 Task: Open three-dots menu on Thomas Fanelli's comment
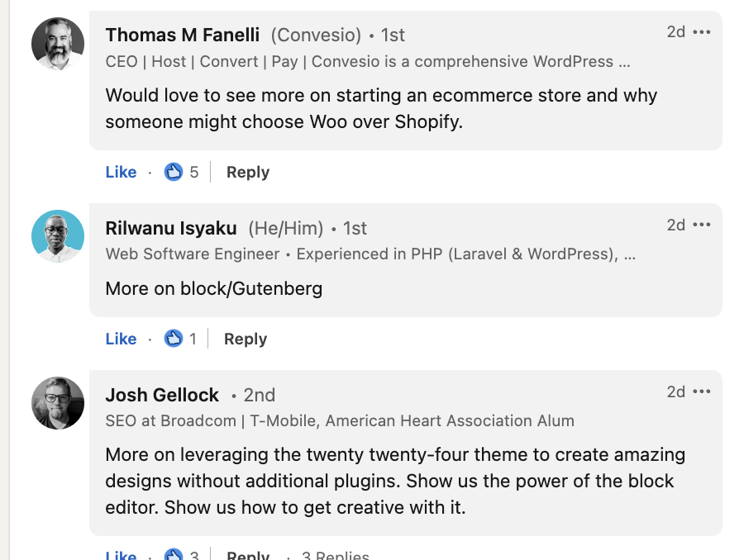click(701, 32)
